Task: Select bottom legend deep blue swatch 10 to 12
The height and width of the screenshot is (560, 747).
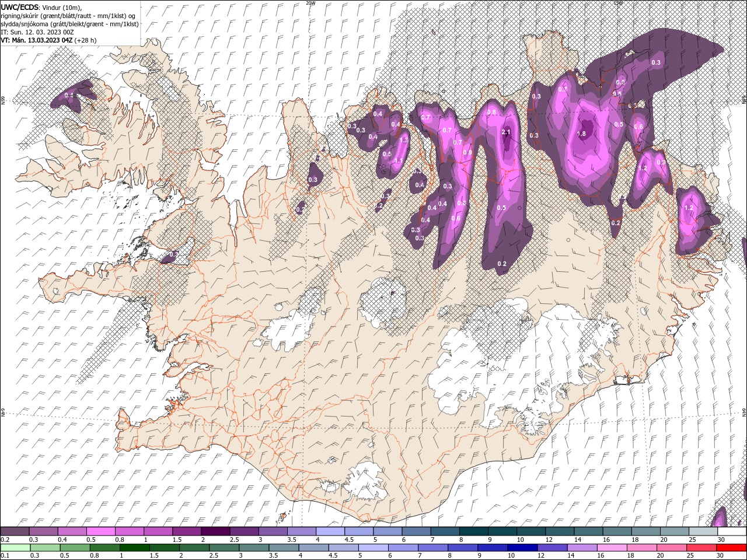Action: click(x=522, y=547)
